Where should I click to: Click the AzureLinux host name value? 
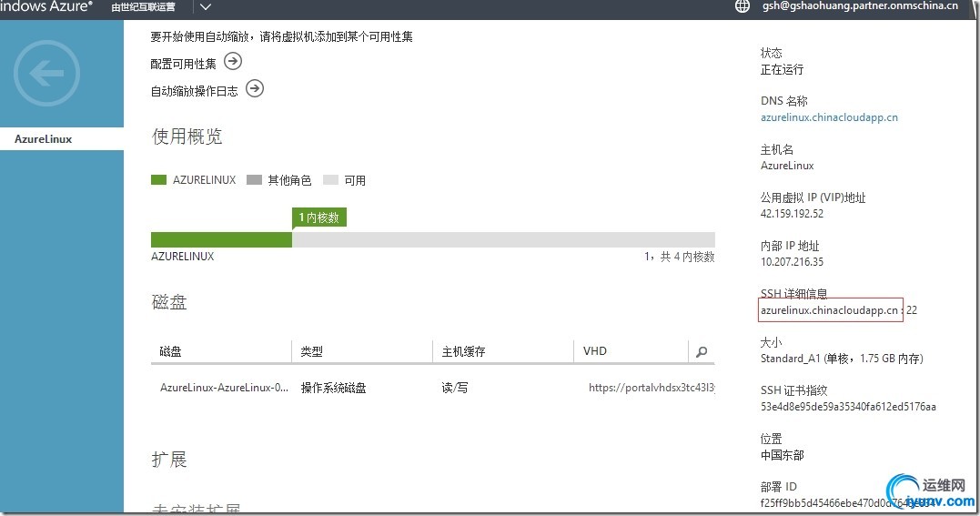tap(787, 166)
